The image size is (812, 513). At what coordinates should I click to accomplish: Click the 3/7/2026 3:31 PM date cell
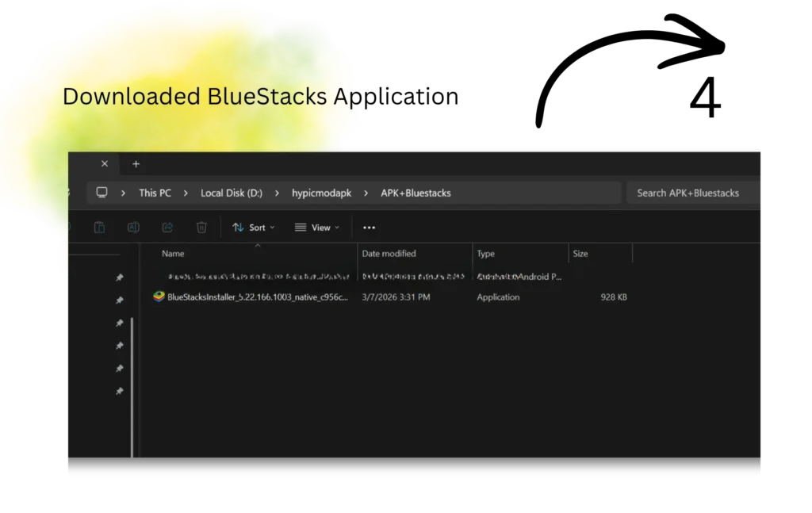click(x=396, y=297)
